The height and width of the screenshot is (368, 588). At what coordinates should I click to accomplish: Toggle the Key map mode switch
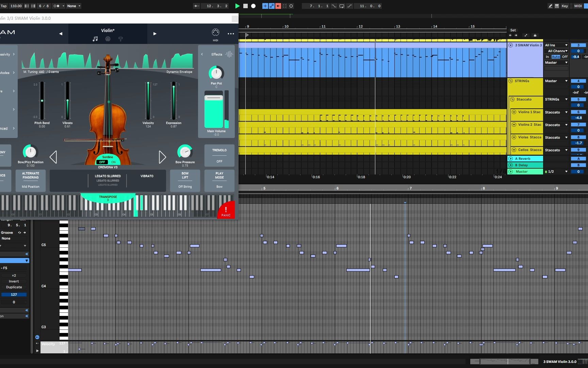click(x=565, y=6)
